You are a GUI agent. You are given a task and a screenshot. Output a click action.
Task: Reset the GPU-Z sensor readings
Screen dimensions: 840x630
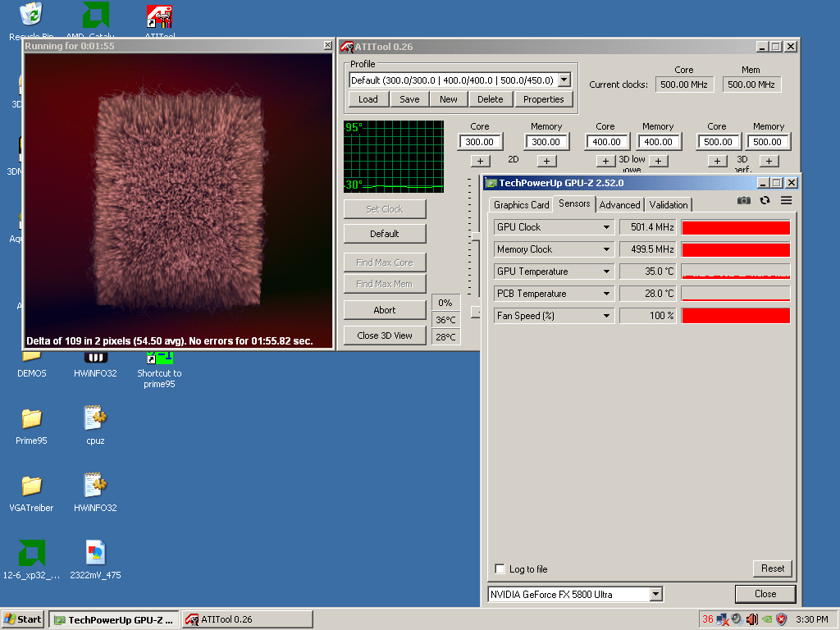(x=773, y=568)
